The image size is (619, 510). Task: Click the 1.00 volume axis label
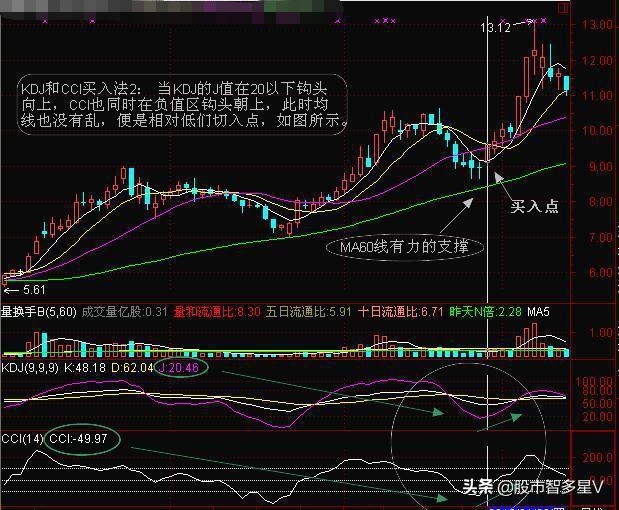coord(601,333)
